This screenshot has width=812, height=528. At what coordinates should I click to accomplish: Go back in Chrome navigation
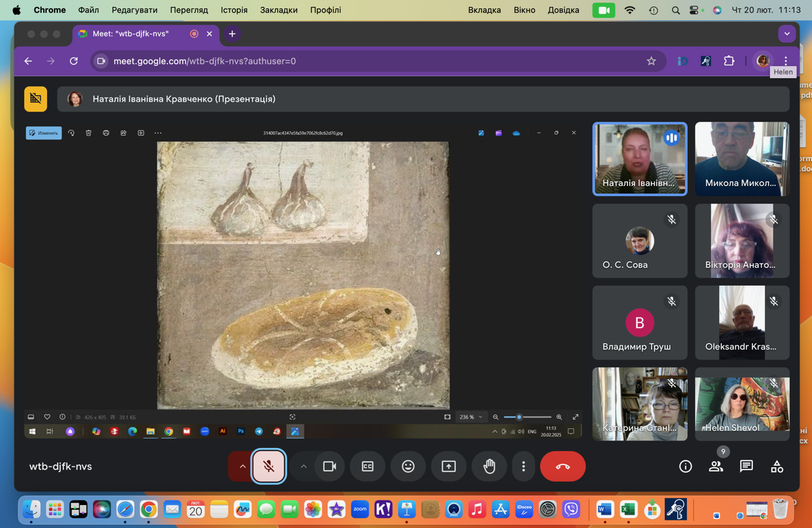tap(28, 61)
